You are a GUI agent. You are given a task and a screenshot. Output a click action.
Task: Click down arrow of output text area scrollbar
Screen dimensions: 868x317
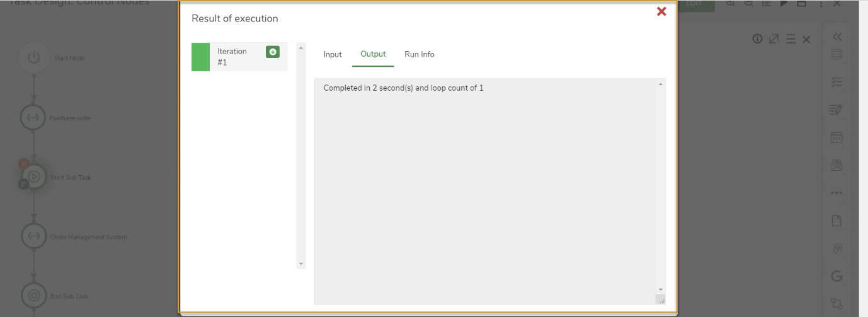pos(660,289)
